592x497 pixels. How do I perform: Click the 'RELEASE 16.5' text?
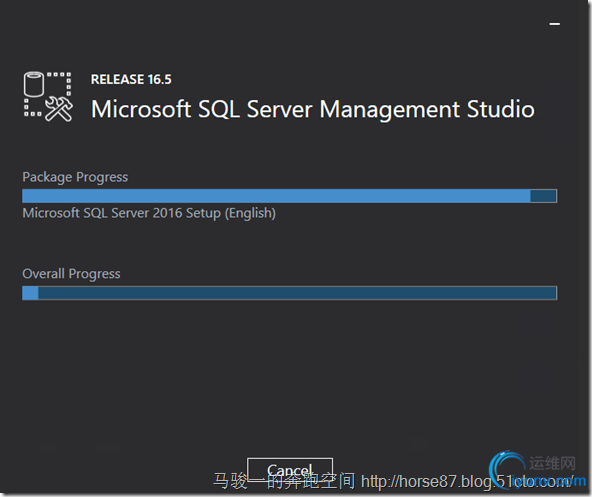[131, 79]
